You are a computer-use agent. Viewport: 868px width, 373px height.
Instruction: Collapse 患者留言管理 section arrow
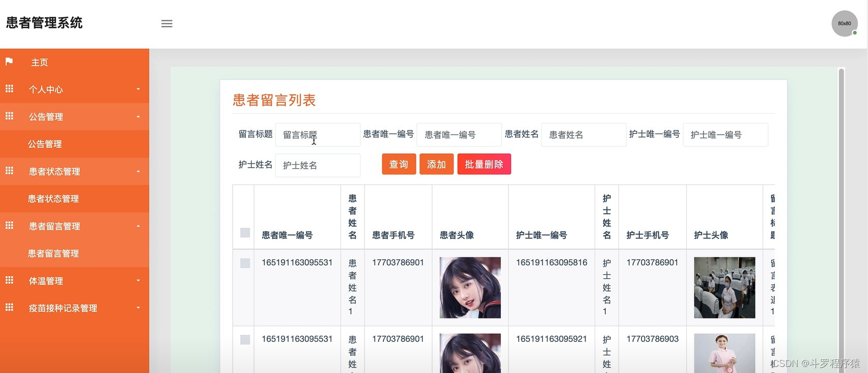click(x=138, y=226)
